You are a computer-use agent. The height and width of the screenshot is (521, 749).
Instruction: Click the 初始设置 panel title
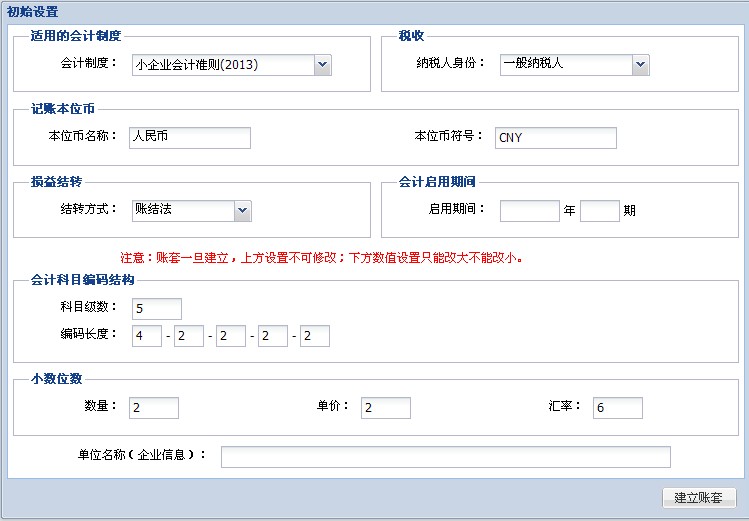coord(32,12)
